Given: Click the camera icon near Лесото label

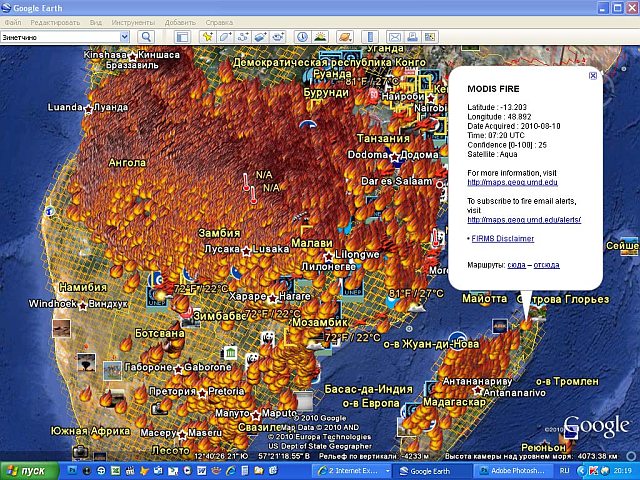Looking at the screenshot, I should click(80, 451).
